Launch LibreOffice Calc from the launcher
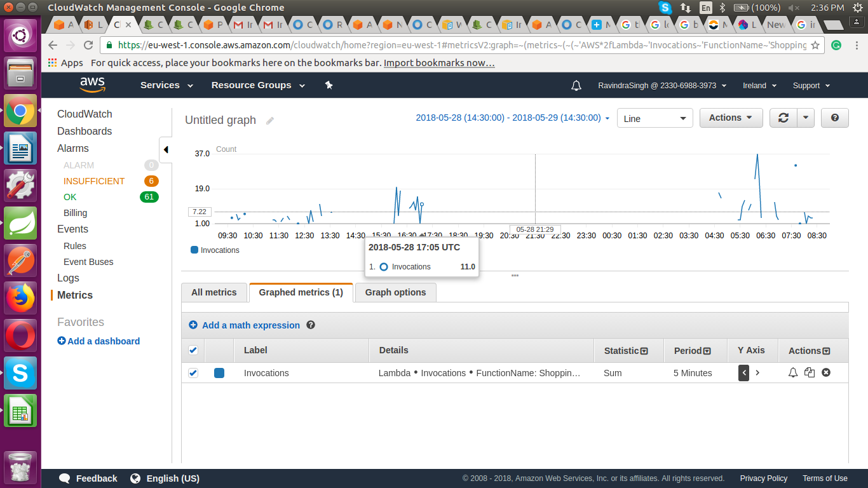The height and width of the screenshot is (488, 868). coord(21,410)
